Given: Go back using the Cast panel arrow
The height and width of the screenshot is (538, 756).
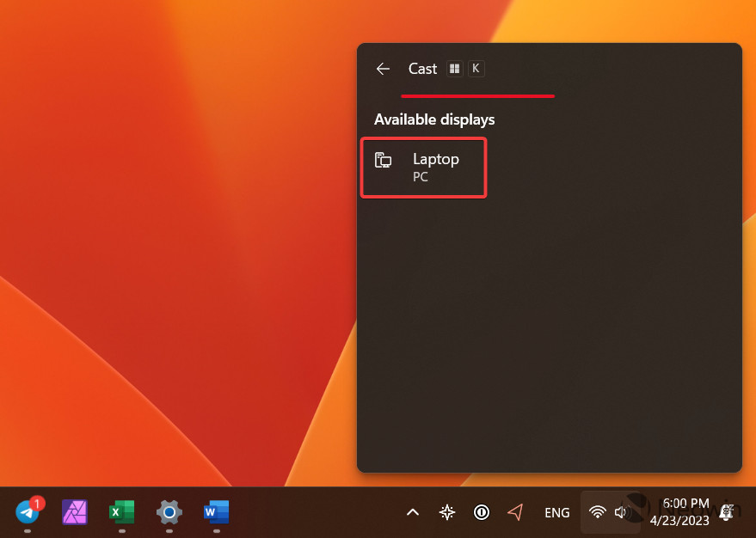Looking at the screenshot, I should (x=384, y=69).
